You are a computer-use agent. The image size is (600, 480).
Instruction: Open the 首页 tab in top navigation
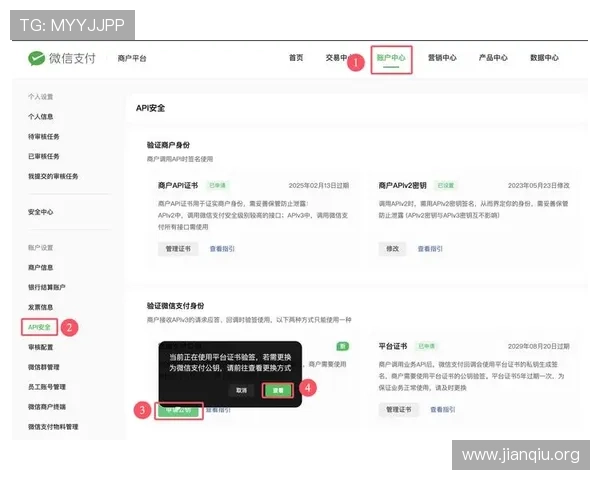[x=296, y=58]
